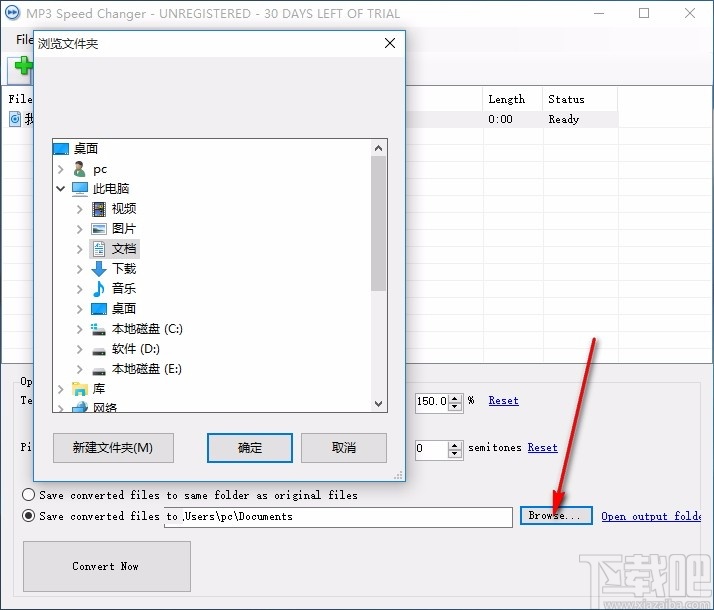The width and height of the screenshot is (714, 610).
Task: Select the 此电脑 computer icon
Action: tap(80, 188)
